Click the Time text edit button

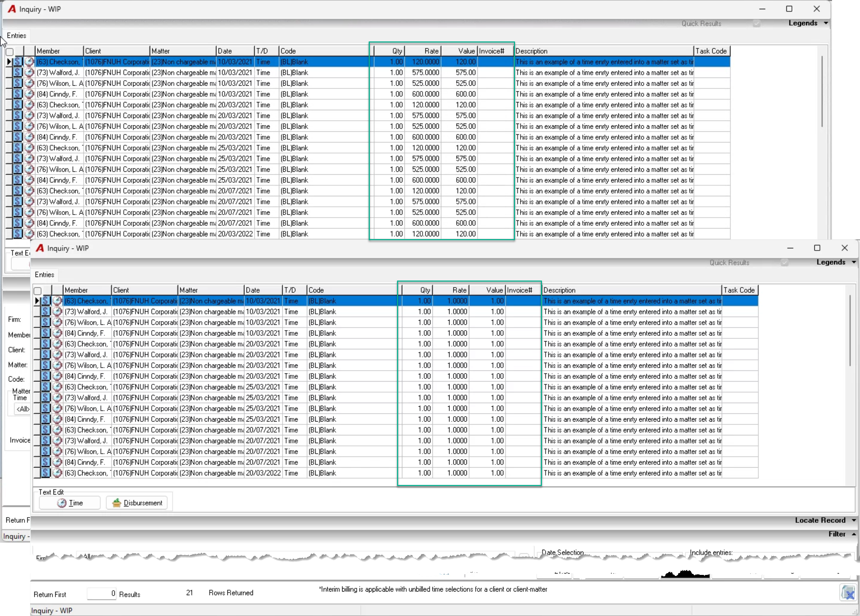tap(70, 503)
